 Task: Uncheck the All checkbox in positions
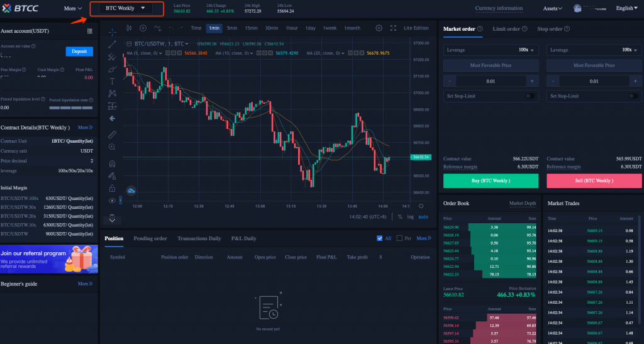(379, 238)
